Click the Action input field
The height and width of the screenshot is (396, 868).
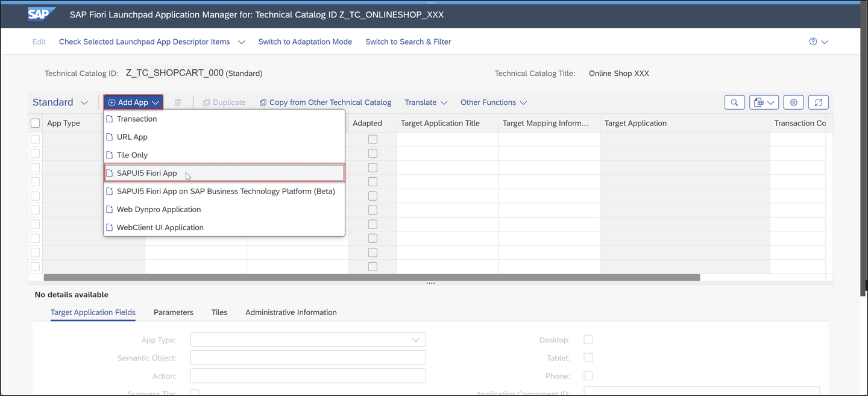[308, 376]
